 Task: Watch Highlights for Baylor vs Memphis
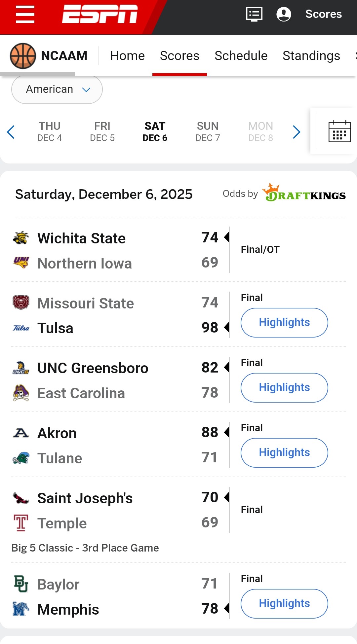coord(284,603)
